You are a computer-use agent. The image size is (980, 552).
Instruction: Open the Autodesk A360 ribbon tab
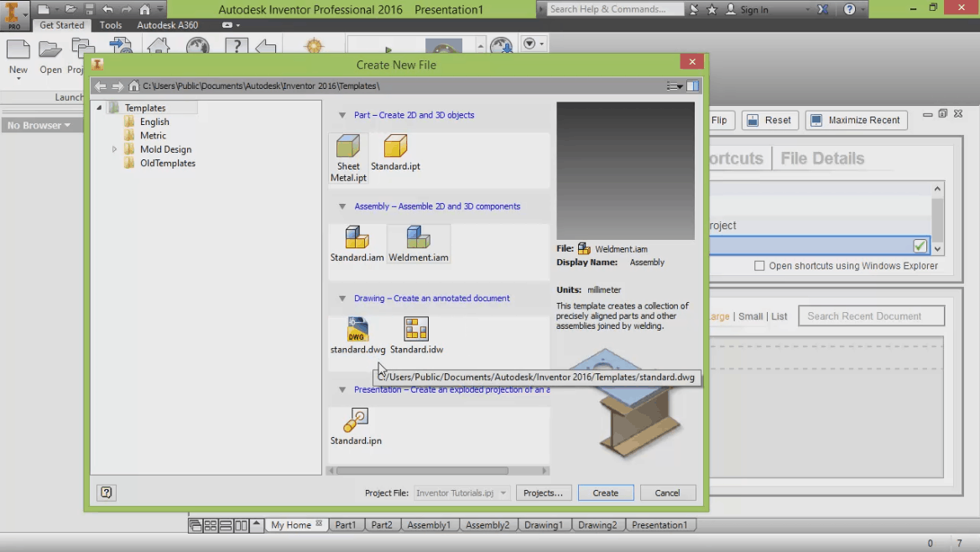(168, 25)
